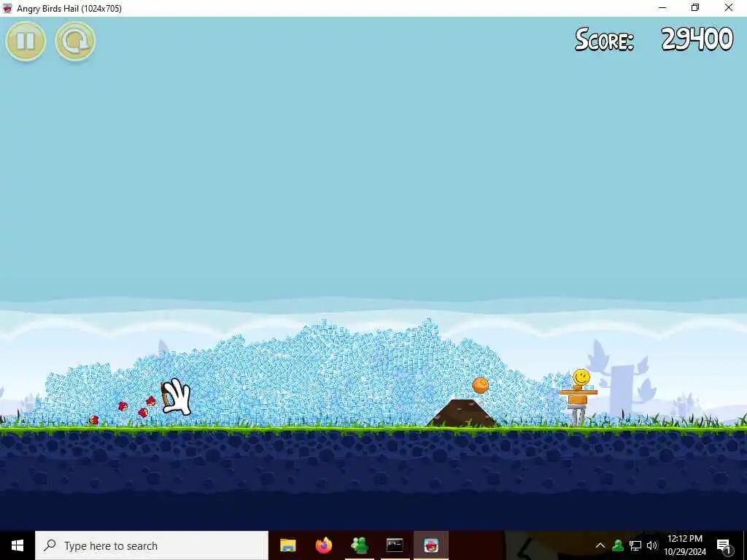This screenshot has height=560, width=747.
Task: Click the Angry Birds taskbar icon
Action: click(x=430, y=545)
